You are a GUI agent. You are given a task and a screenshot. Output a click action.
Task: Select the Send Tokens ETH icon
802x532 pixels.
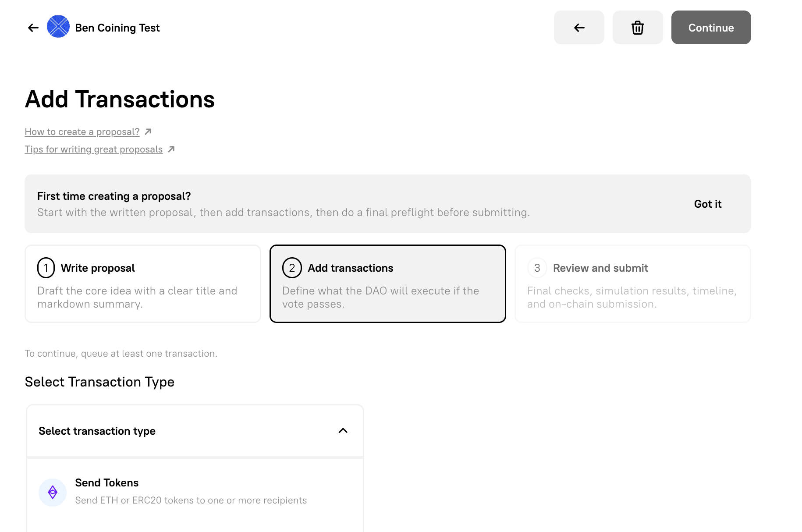[53, 492]
